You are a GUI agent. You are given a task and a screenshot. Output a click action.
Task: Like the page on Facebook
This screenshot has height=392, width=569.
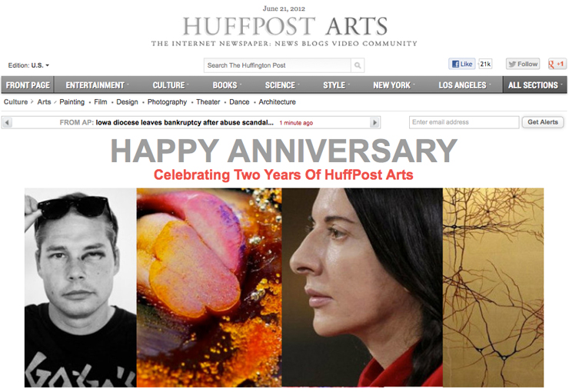(x=462, y=65)
